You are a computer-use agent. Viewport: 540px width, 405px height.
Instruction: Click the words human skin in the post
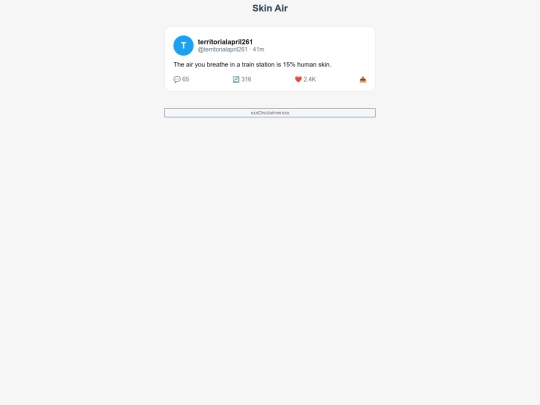point(314,64)
